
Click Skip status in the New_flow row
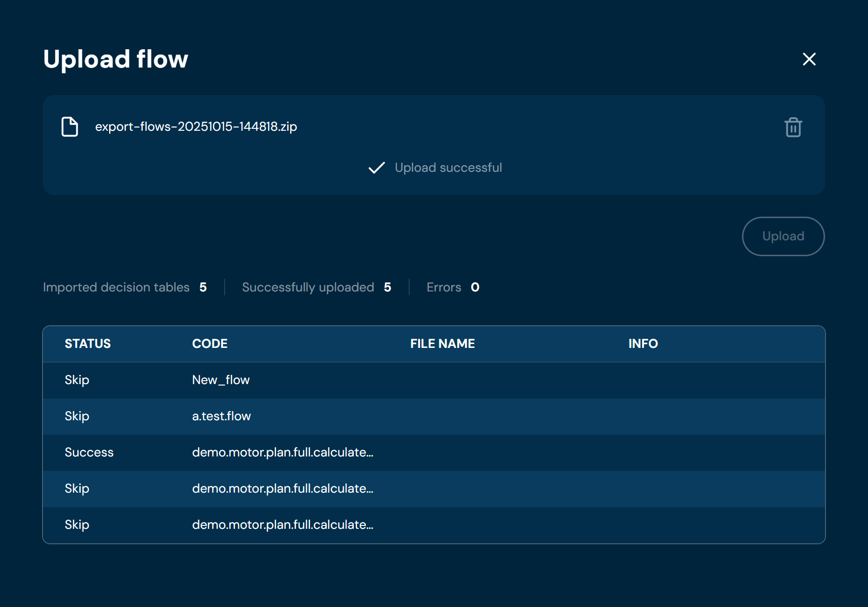tap(77, 380)
